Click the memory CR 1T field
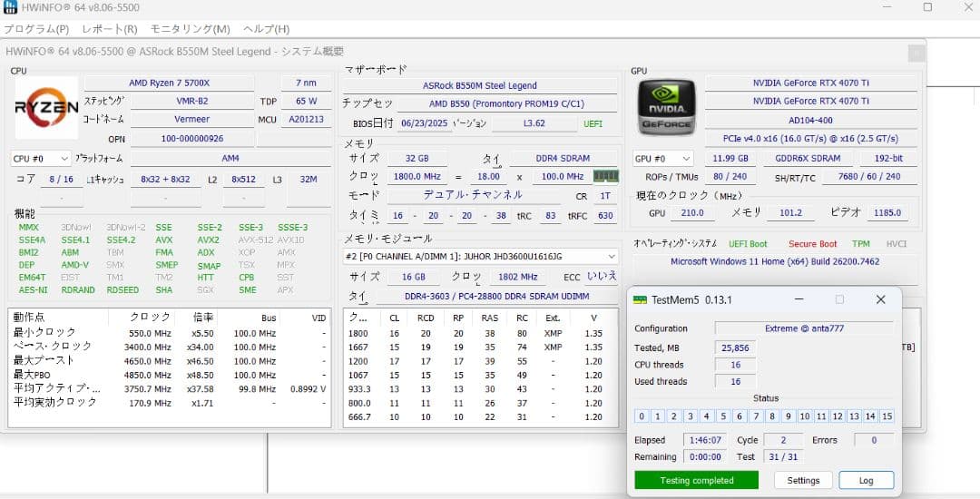 [605, 196]
